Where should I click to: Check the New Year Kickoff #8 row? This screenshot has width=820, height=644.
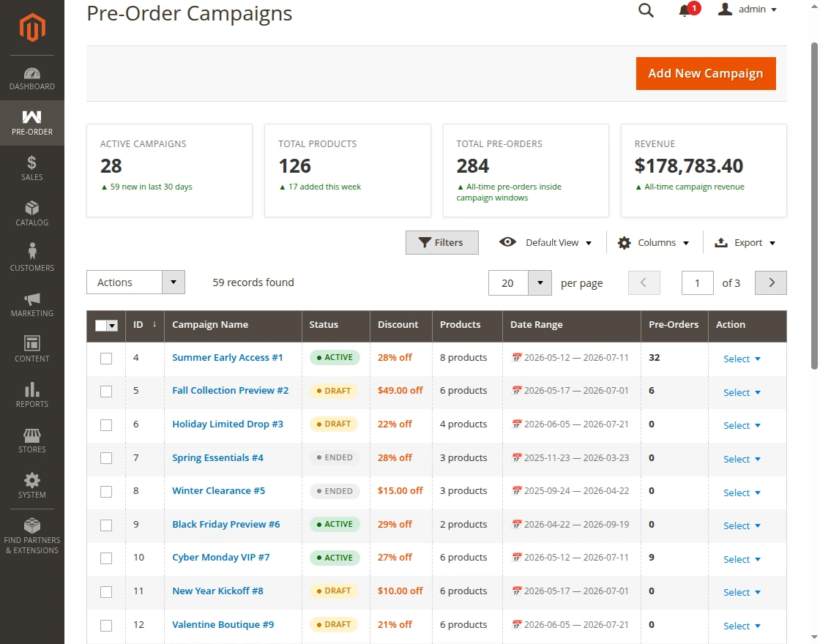coord(106,592)
